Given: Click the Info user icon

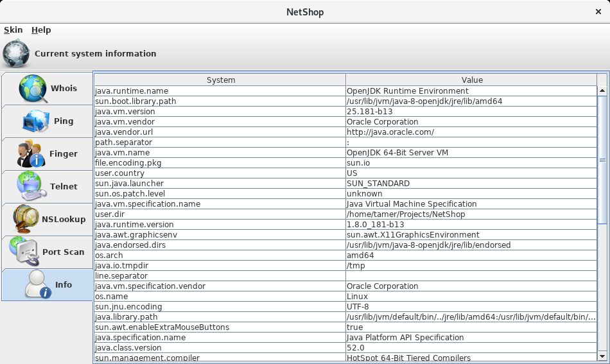Looking at the screenshot, I should coord(38,284).
